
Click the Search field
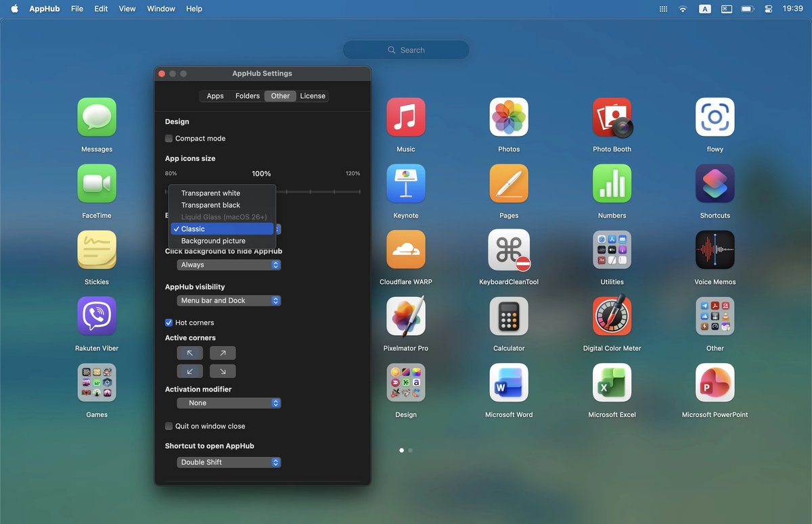coord(406,49)
